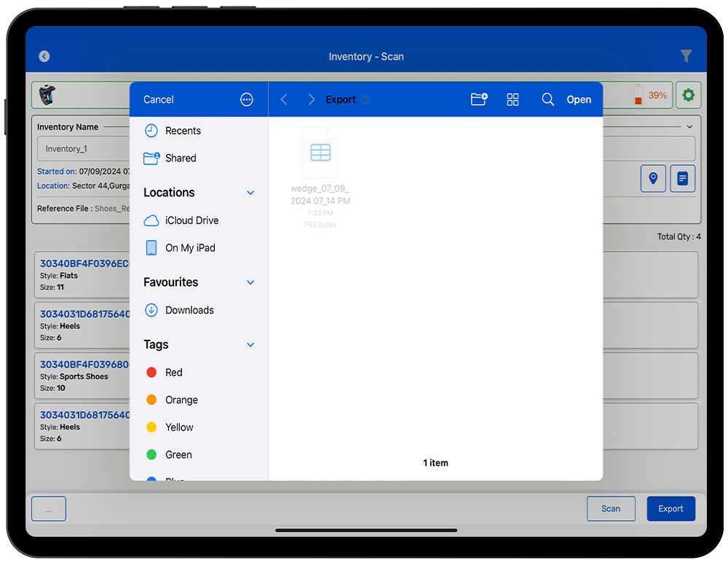This screenshot has height=563, width=728.
Task: Choose the Red tag
Action: pos(173,372)
